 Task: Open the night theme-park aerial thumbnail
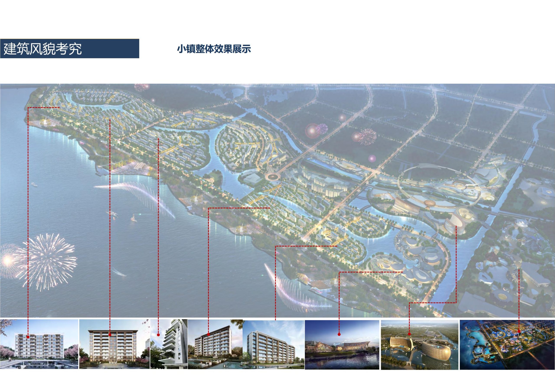507,345
